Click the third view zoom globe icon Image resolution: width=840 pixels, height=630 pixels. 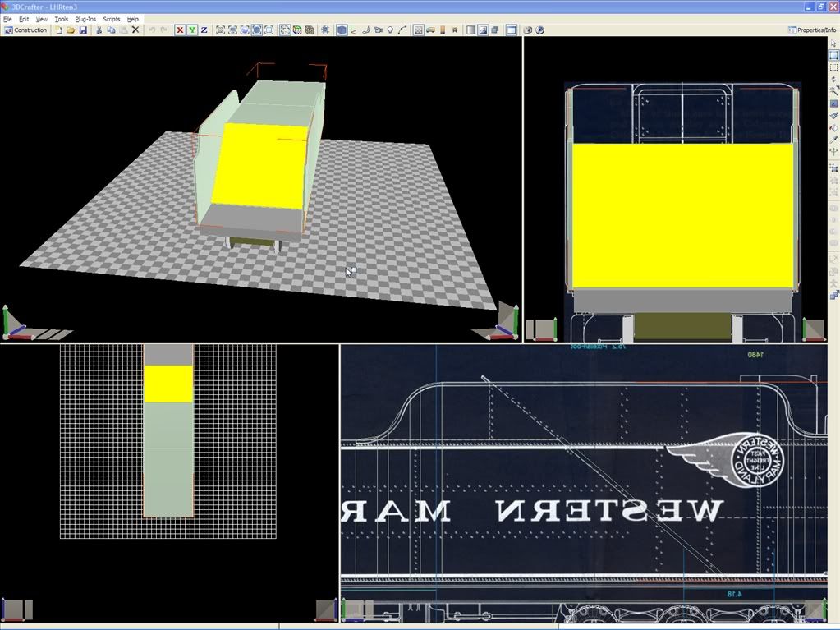coord(245,30)
